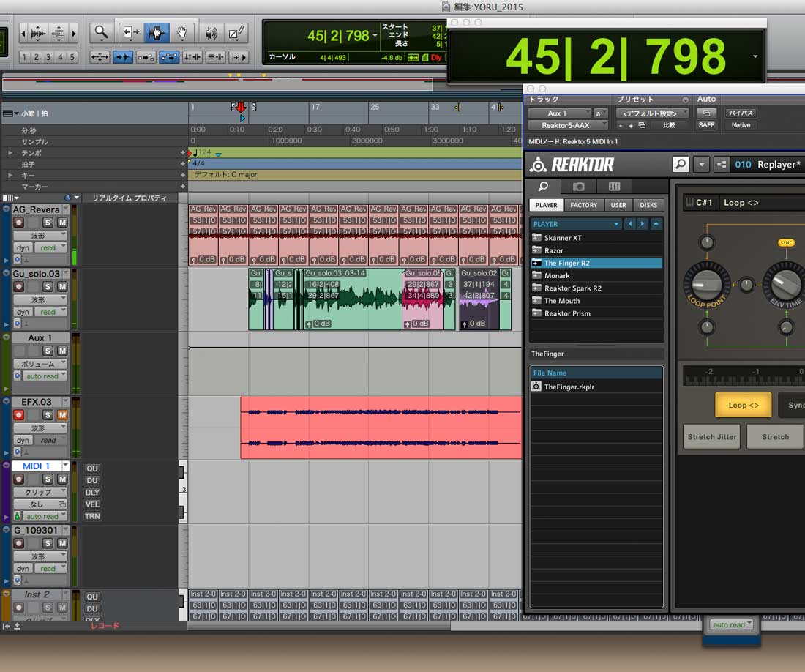805x672 pixels.
Task: Unmute the EFX.03 track
Action: 62,415
